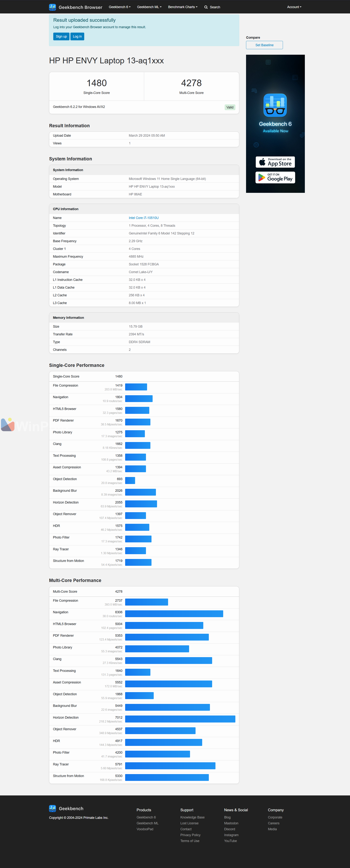Click the Geekbench 6 app icon in ad
350x868 pixels.
click(275, 105)
